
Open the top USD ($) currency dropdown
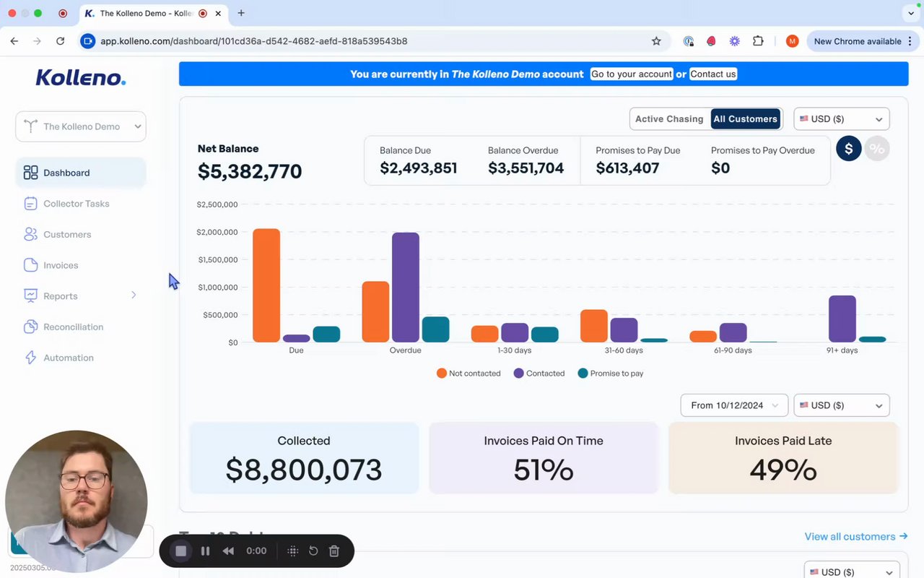(x=842, y=119)
